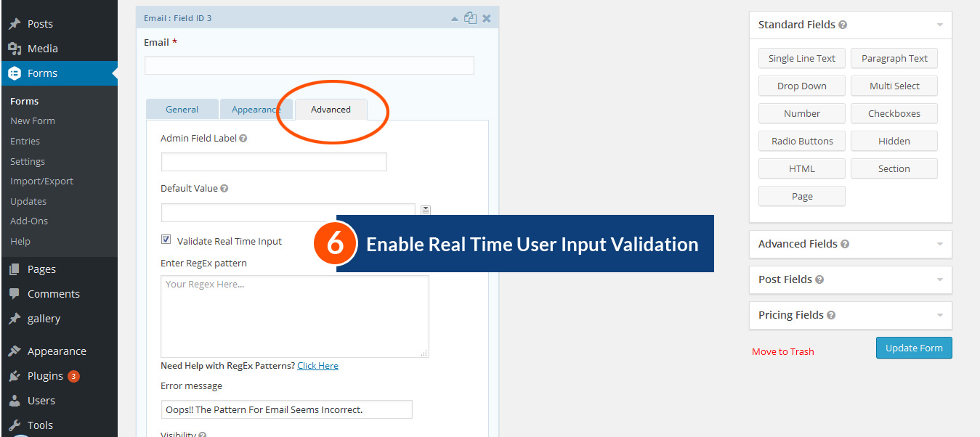Screen dimensions: 980x437
Task: Click help icon next to Advanced Fields
Action: pyautogui.click(x=845, y=244)
